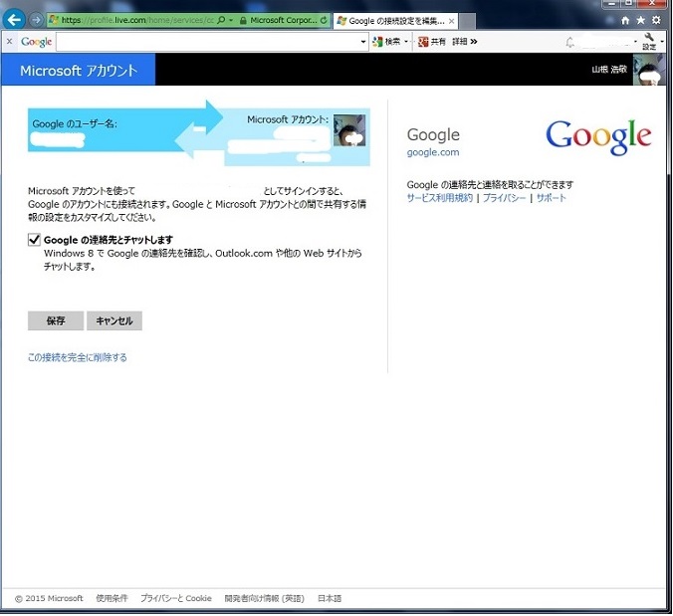The height and width of the screenshot is (616, 673).
Task: Open the プライバシーと Cookie footer link
Action: pos(176,598)
